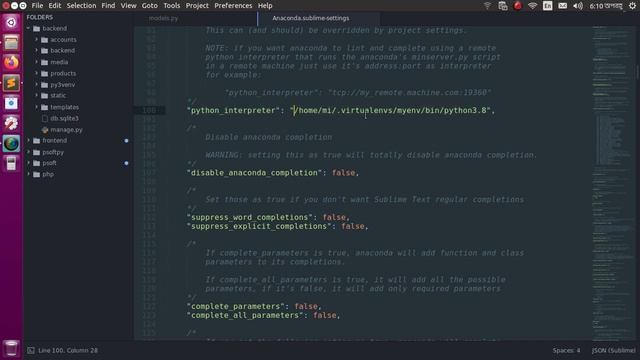
Task: Open manage.py from the sidebar
Action: 66,130
